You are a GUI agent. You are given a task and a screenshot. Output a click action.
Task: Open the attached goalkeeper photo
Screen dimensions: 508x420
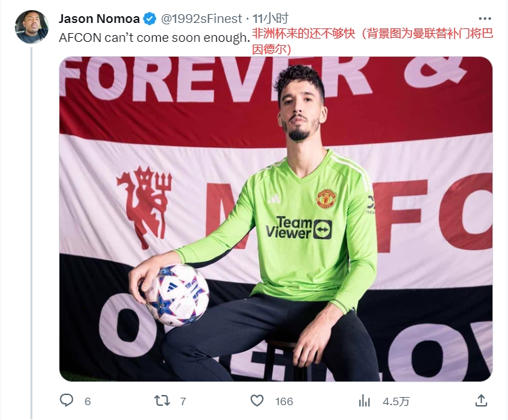click(276, 219)
